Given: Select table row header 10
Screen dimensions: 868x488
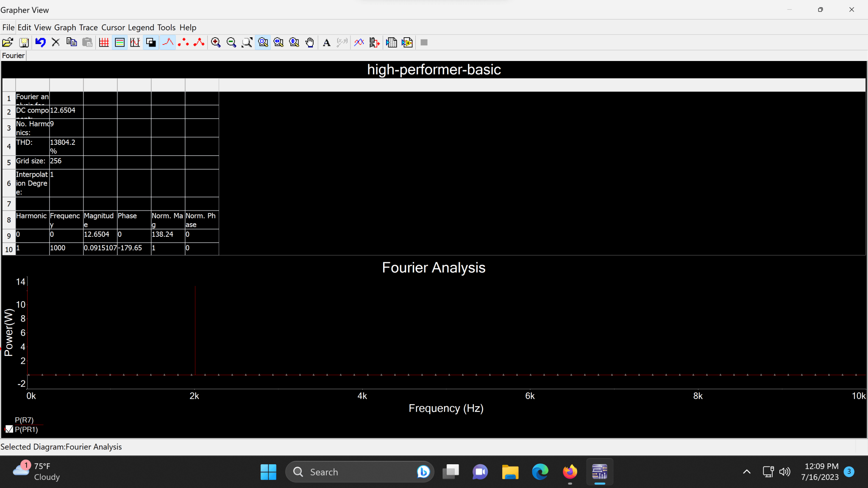Looking at the screenshot, I should click(8, 250).
